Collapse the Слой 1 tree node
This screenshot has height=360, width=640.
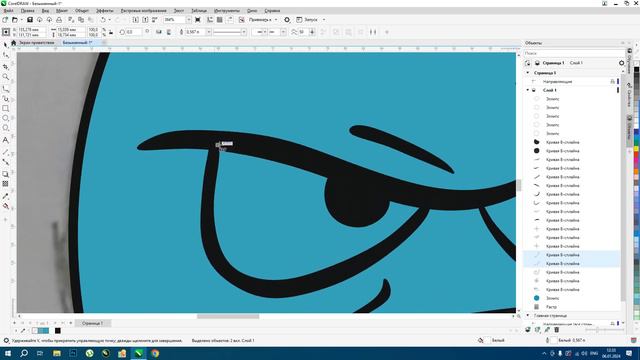click(x=528, y=90)
